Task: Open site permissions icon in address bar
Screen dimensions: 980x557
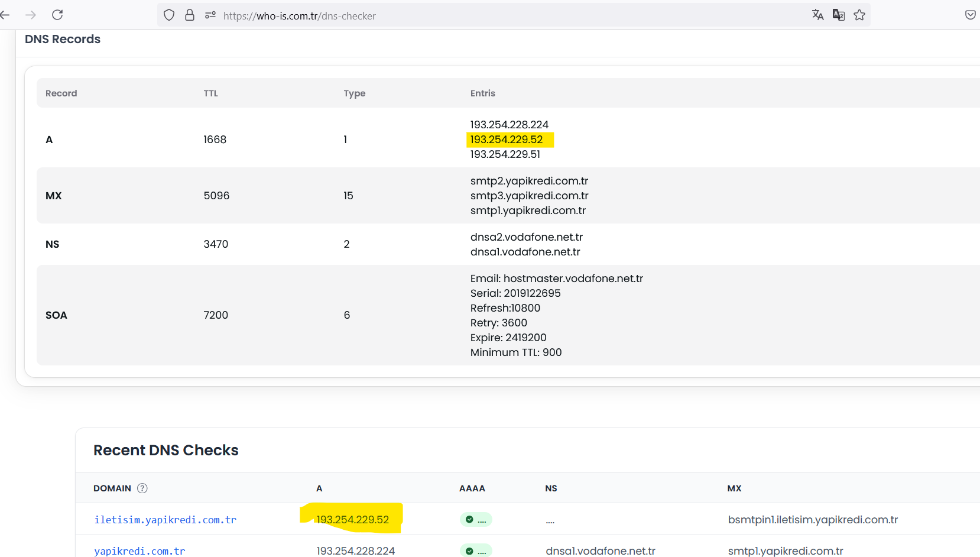Action: click(x=210, y=15)
